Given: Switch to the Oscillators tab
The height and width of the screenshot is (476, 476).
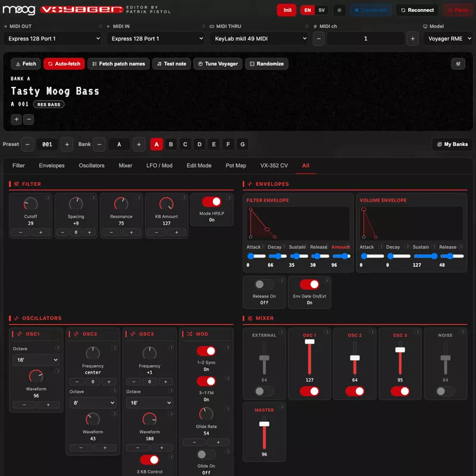Looking at the screenshot, I should [x=92, y=165].
